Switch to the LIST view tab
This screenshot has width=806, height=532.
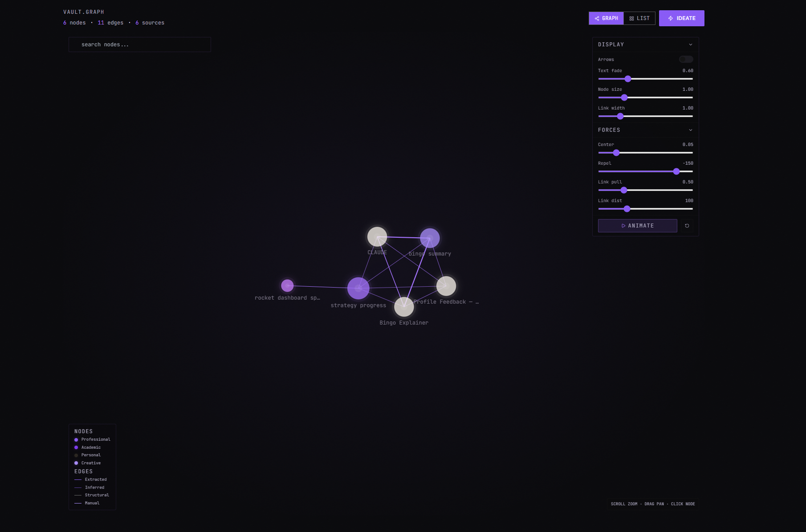point(640,18)
